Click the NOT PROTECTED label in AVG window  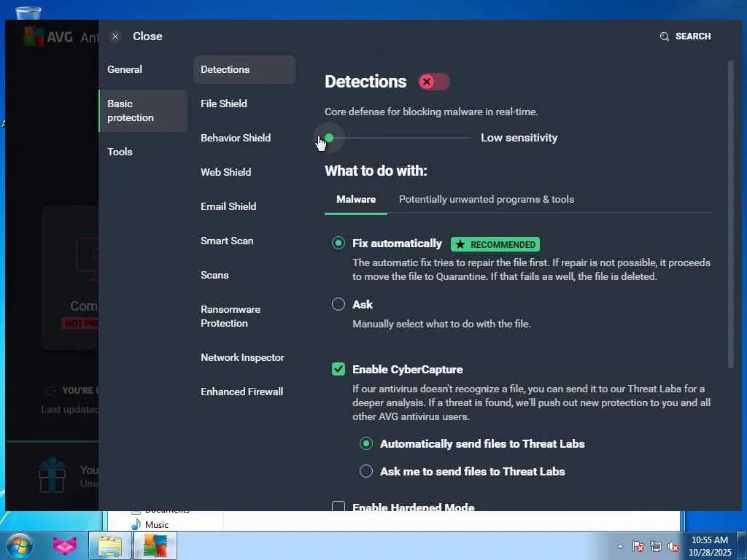80,324
